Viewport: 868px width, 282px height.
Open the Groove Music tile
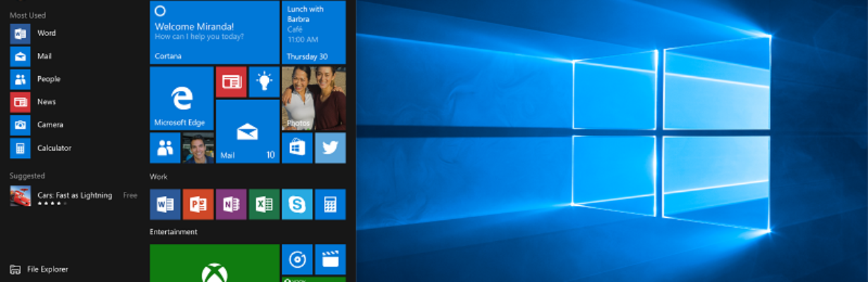pos(297,259)
